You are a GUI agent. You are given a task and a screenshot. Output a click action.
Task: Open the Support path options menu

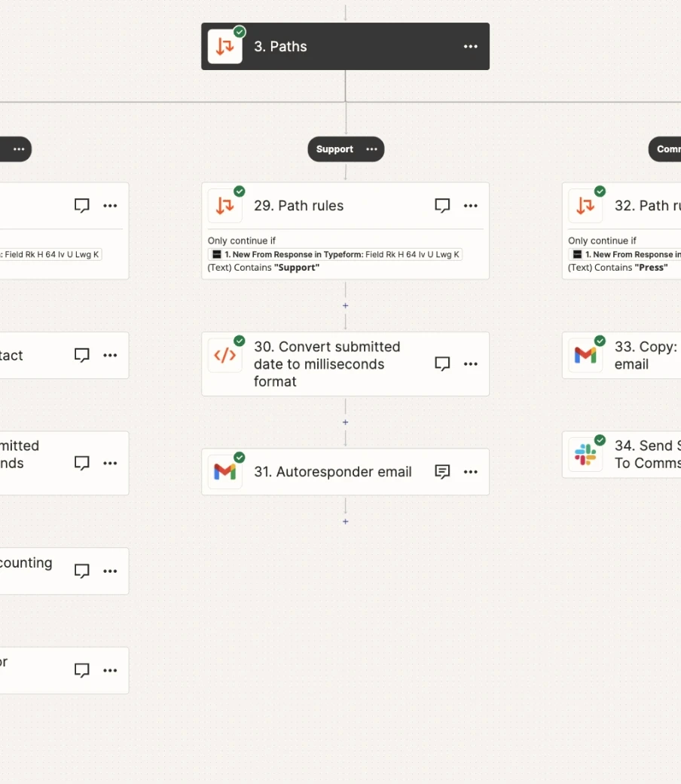click(x=371, y=149)
